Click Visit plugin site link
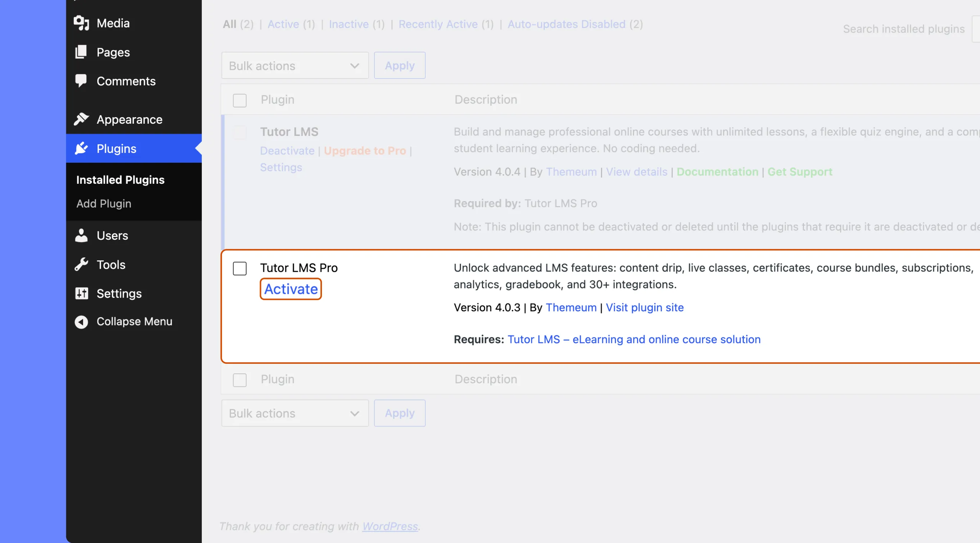 [x=645, y=307]
